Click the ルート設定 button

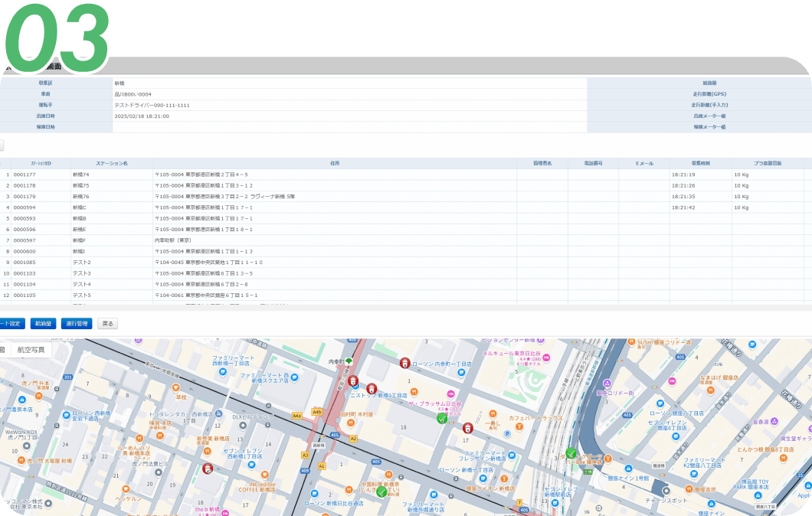pos(11,324)
